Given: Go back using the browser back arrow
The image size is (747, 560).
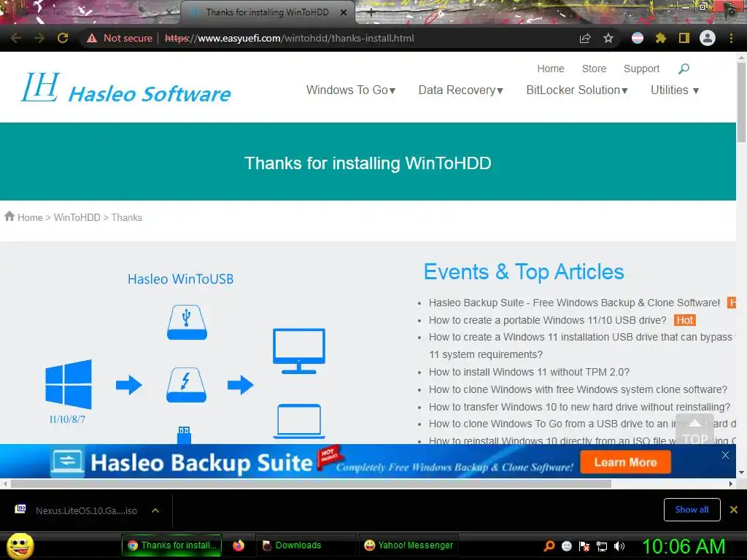Looking at the screenshot, I should pyautogui.click(x=16, y=38).
